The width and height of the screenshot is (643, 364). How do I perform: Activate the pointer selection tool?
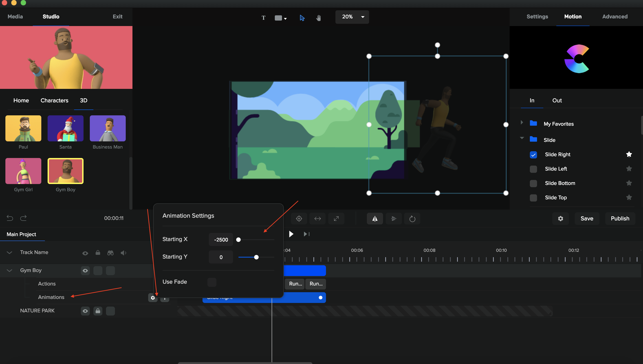tap(302, 18)
